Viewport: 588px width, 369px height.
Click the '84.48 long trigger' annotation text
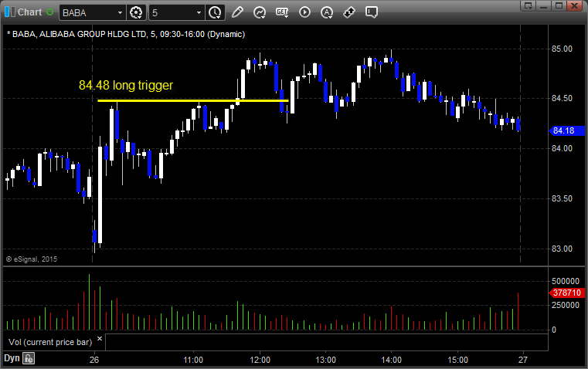[x=126, y=86]
